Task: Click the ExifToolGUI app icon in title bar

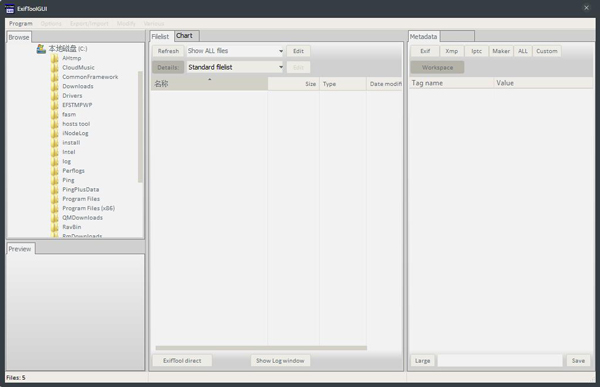Action: tap(10, 9)
